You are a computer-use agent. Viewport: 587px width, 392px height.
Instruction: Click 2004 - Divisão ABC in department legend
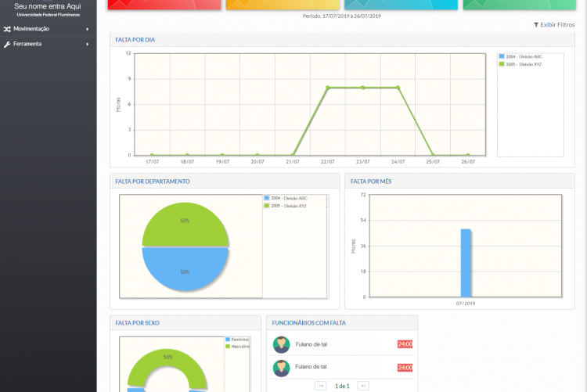click(286, 198)
